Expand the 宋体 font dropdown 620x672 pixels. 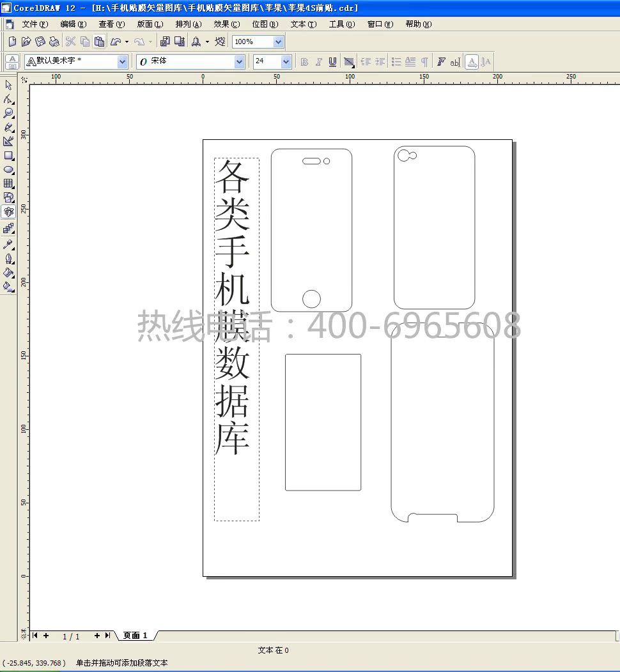pos(240,62)
